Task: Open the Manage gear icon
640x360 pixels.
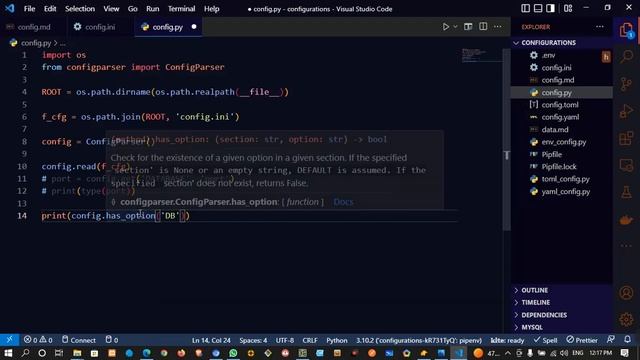Action: coord(626,319)
